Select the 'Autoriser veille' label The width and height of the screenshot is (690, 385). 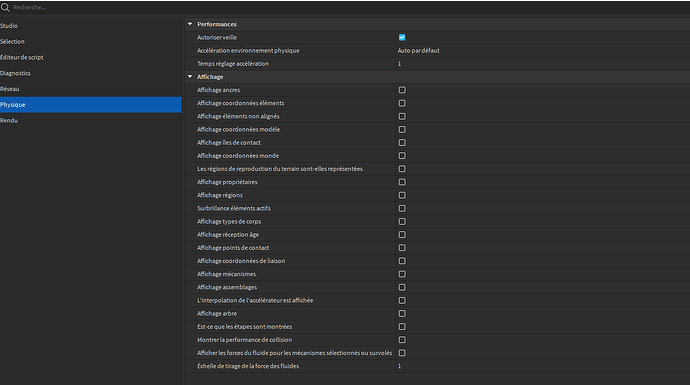point(217,37)
